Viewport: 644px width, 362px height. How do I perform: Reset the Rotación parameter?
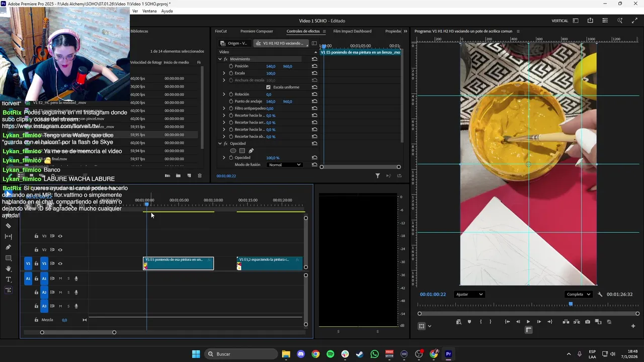pyautogui.click(x=314, y=94)
